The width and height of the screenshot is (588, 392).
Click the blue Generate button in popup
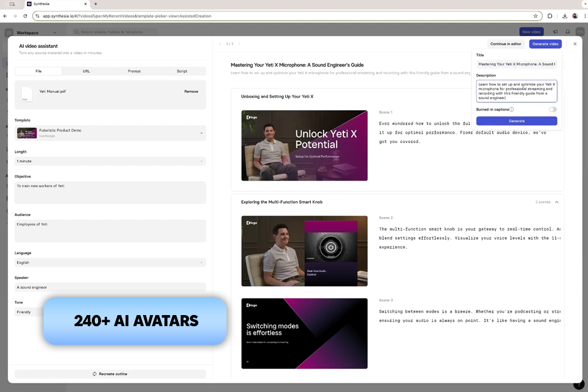pyautogui.click(x=516, y=121)
